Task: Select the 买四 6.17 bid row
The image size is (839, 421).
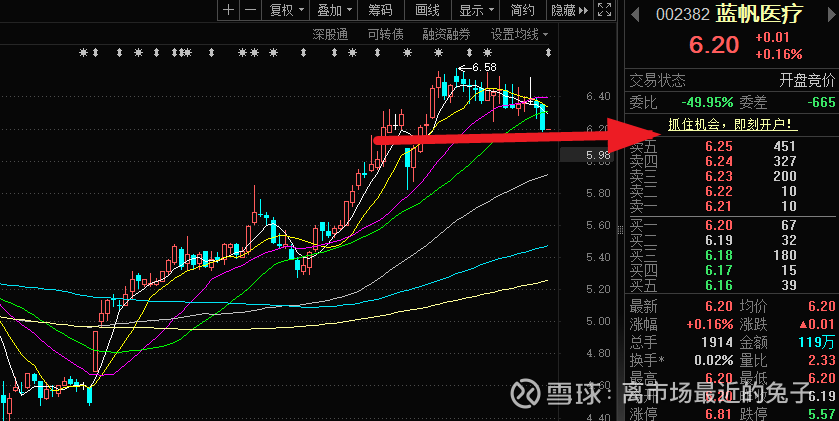Action: click(732, 270)
